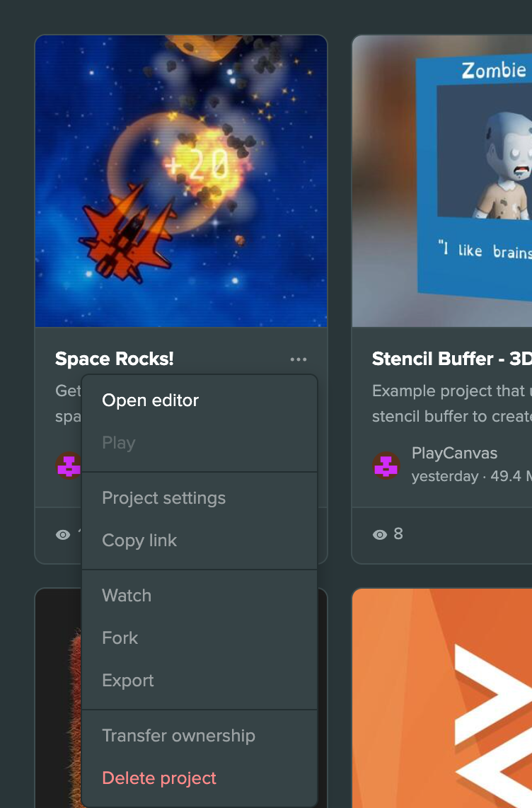Open the orange arrows project thumbnail
The height and width of the screenshot is (808, 532).
[442, 698]
